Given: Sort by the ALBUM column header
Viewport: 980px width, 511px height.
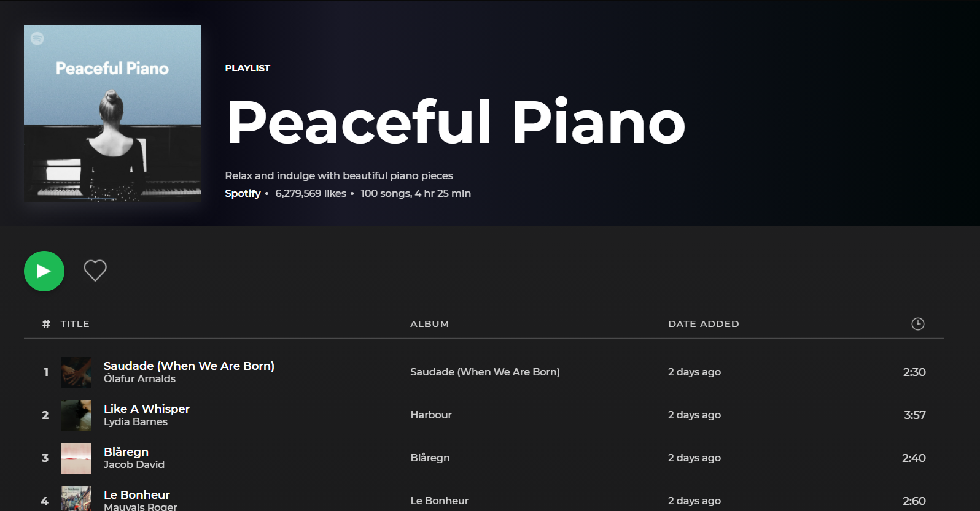Looking at the screenshot, I should (x=429, y=323).
